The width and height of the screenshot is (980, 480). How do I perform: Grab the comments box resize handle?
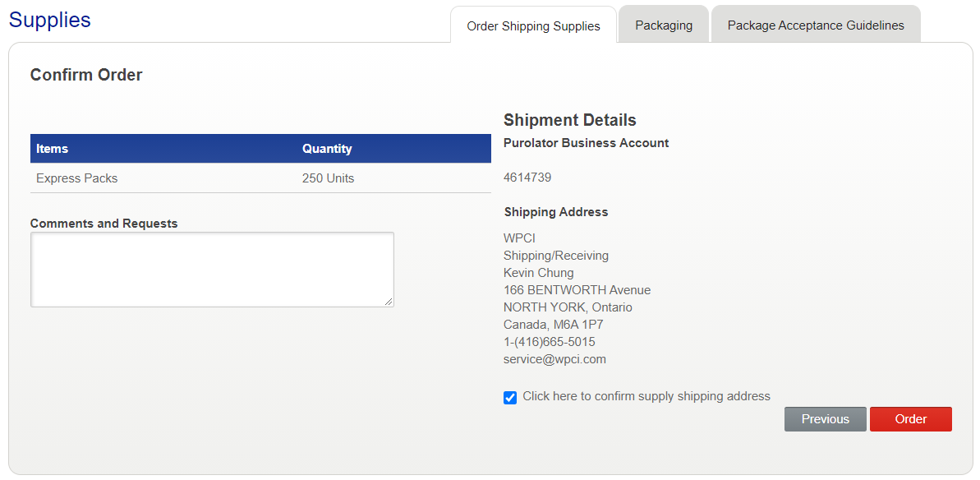click(x=389, y=302)
